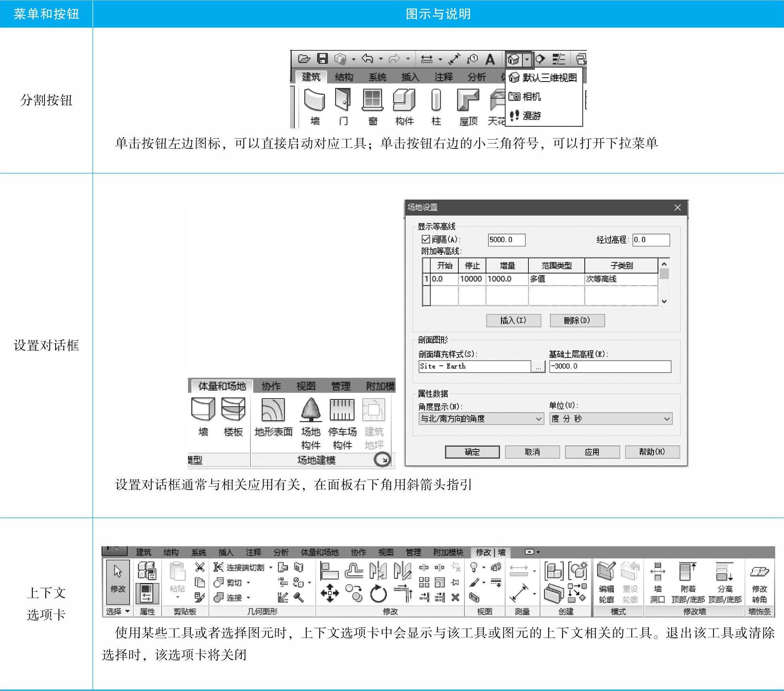
Task: Click the X delete icon in 修改 panel
Action: pyautogui.click(x=455, y=597)
